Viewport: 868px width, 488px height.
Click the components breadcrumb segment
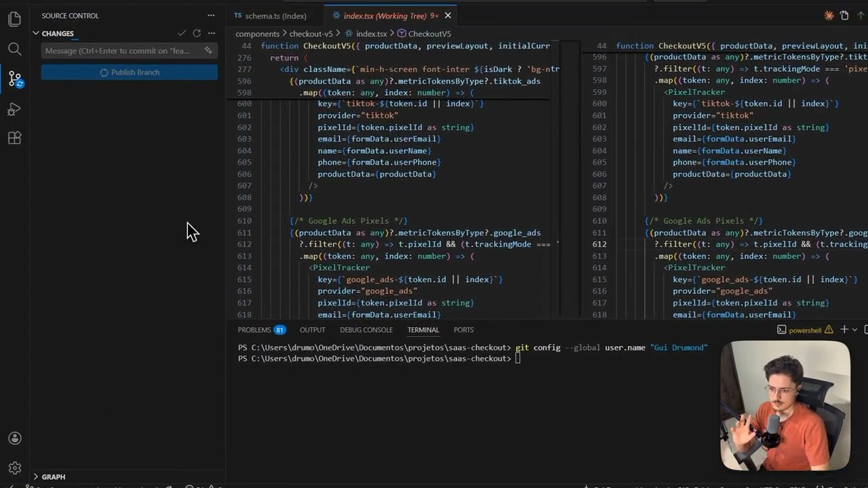click(x=257, y=34)
